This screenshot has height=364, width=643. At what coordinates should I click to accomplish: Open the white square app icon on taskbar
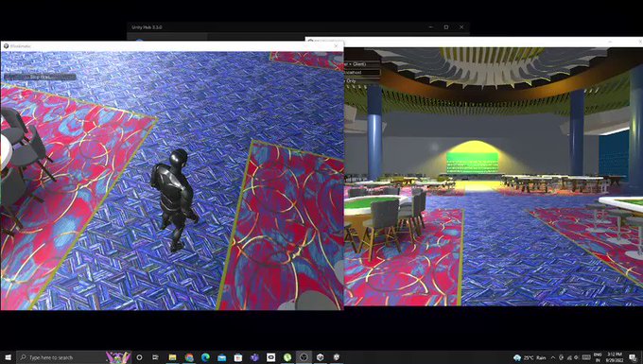click(x=271, y=357)
